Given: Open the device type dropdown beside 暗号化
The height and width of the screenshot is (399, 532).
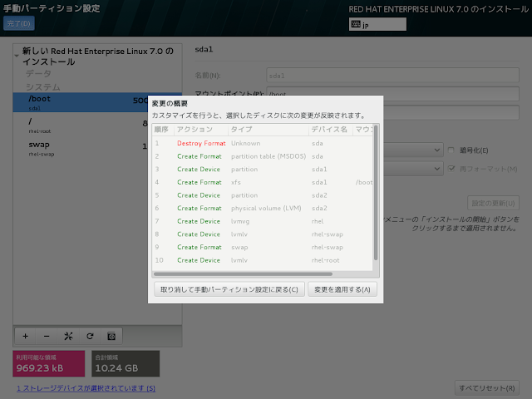Looking at the screenshot, I should (413, 150).
